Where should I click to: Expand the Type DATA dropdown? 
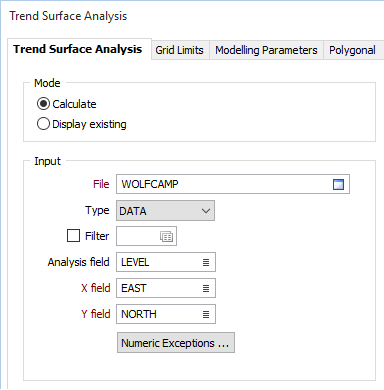click(x=165, y=210)
